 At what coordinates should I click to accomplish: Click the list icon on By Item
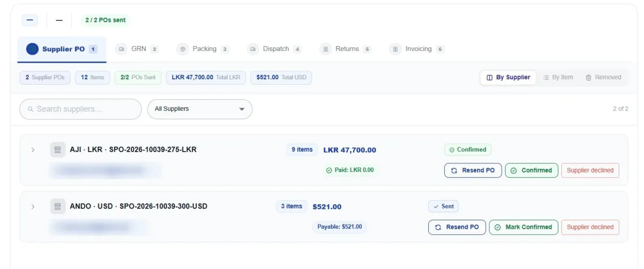coord(547,78)
